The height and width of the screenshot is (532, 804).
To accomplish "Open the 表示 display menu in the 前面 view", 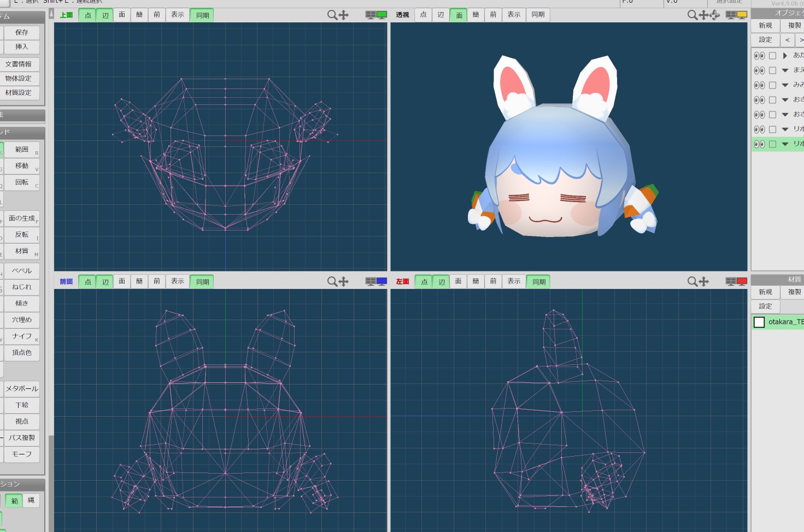I will 177,281.
